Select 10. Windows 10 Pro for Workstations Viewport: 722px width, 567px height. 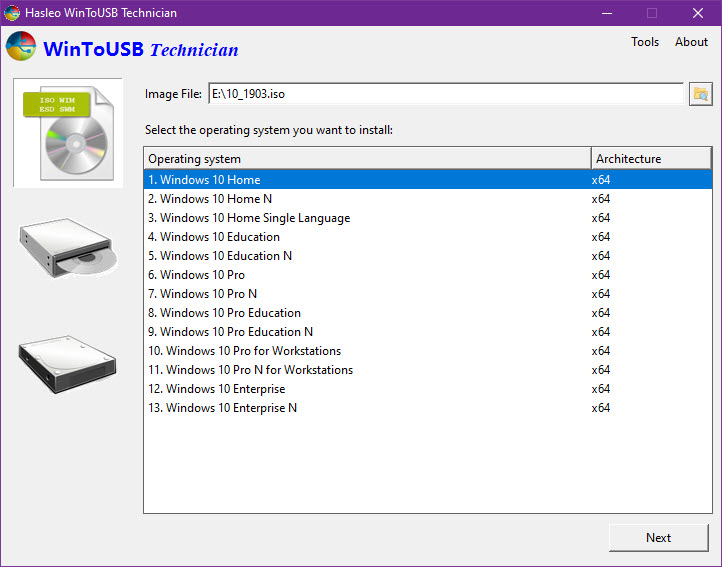click(428, 351)
